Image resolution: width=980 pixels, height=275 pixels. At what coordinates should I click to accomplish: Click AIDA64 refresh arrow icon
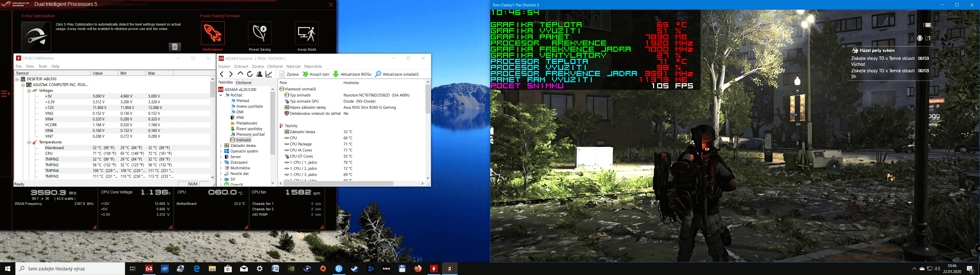(x=250, y=74)
